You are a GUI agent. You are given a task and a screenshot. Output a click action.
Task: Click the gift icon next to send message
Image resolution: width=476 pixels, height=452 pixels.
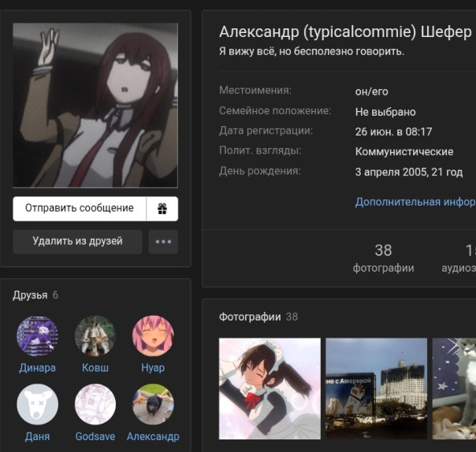pyautogui.click(x=162, y=209)
